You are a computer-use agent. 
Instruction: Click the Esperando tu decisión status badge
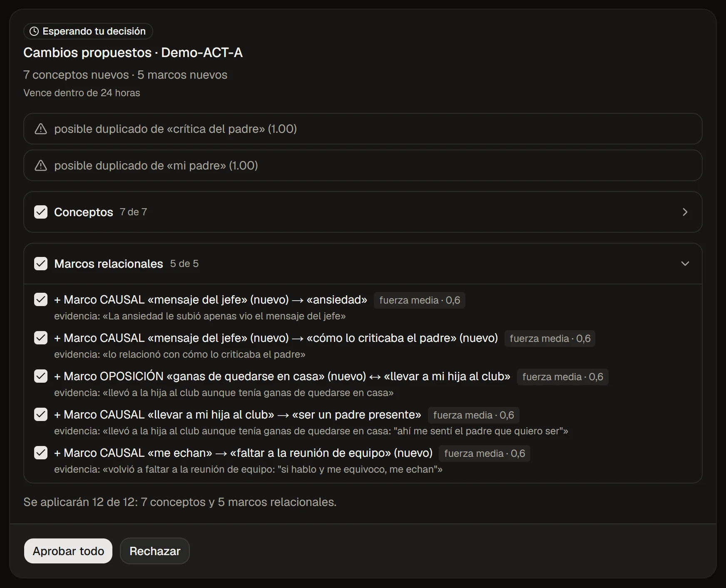pos(88,31)
